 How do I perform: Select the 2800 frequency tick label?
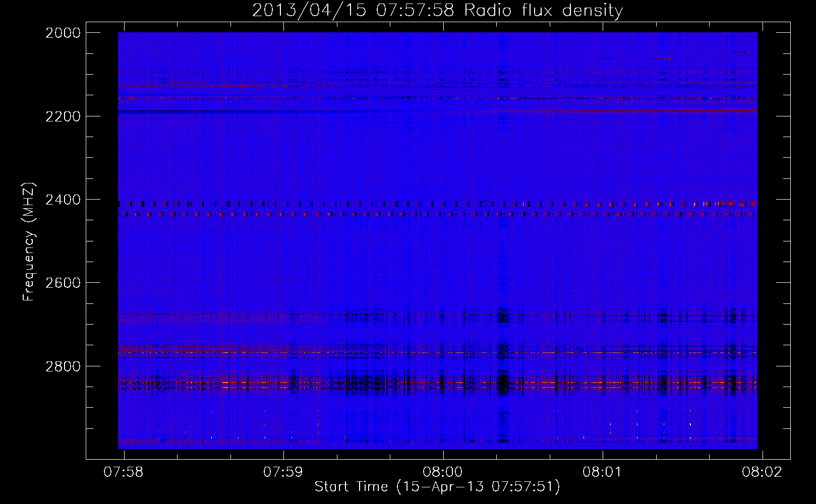63,366
